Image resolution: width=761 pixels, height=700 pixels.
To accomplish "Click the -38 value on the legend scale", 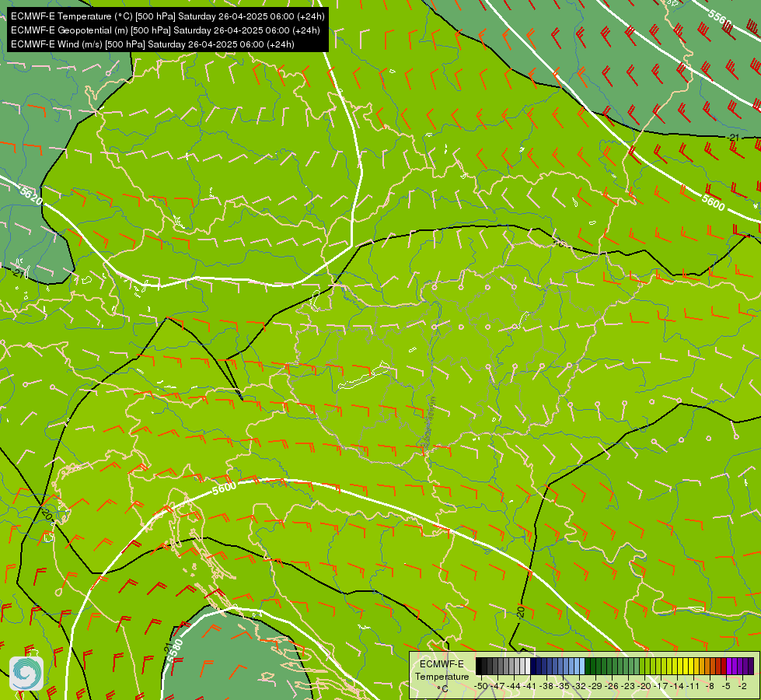I will click(546, 686).
